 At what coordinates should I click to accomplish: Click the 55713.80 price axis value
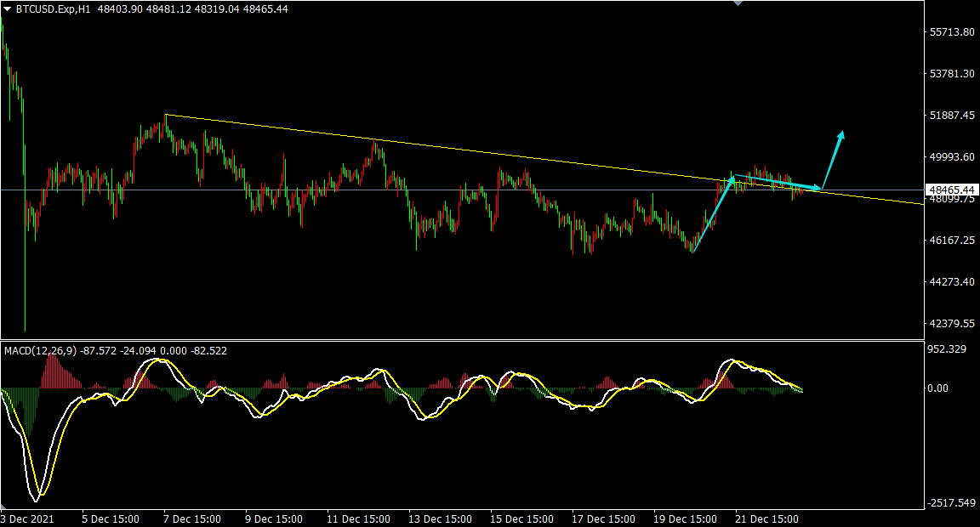pos(952,31)
